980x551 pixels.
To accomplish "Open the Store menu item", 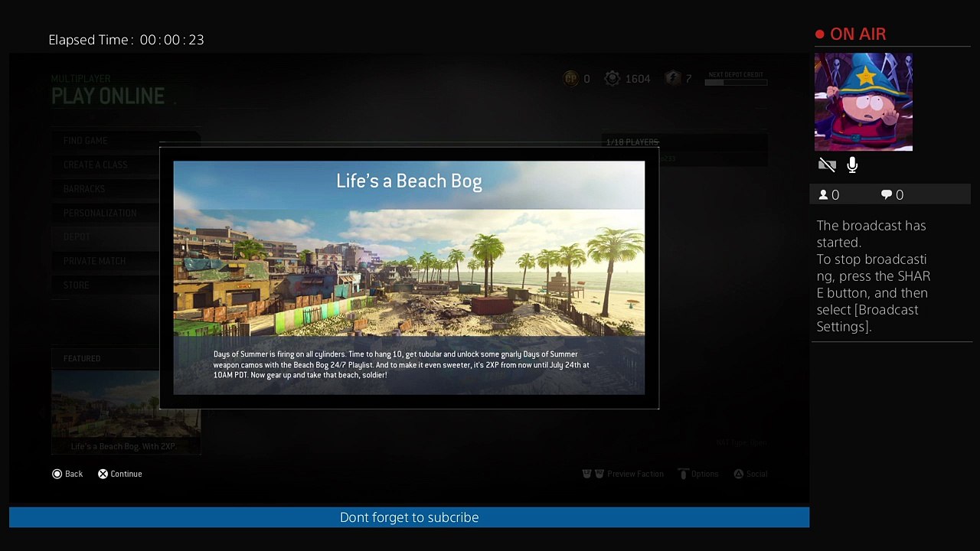I will 77,285.
